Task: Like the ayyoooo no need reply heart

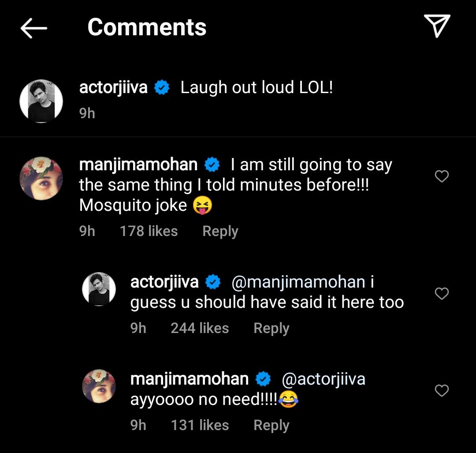Action: click(442, 391)
